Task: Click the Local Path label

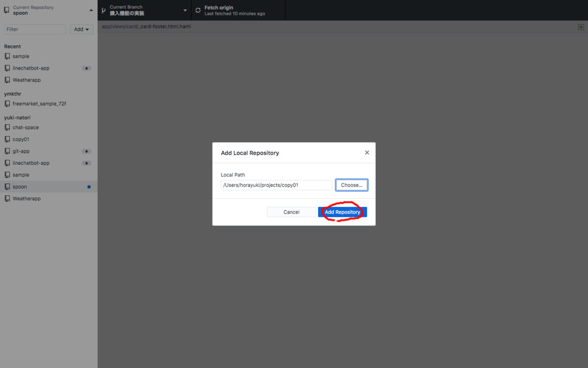Action: tap(233, 175)
